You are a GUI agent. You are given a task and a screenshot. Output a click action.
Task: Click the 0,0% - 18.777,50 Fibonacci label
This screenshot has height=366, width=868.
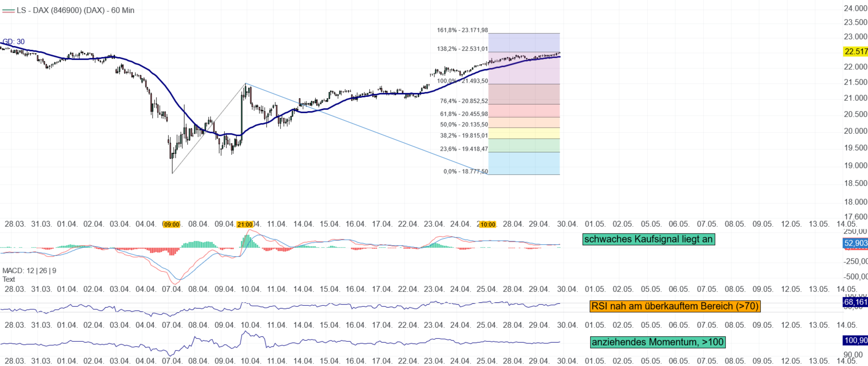click(465, 172)
